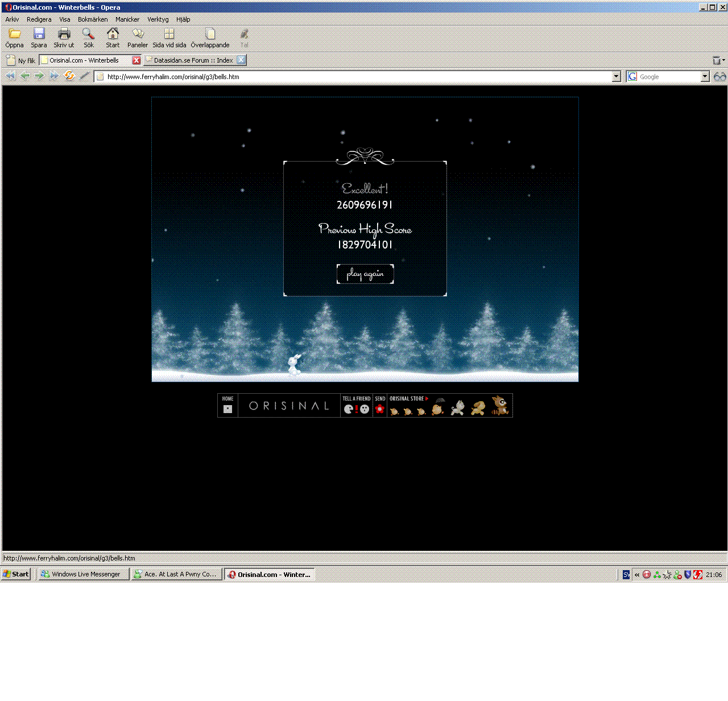Click the previous high score 1829704101
728x701 pixels.
tap(365, 245)
